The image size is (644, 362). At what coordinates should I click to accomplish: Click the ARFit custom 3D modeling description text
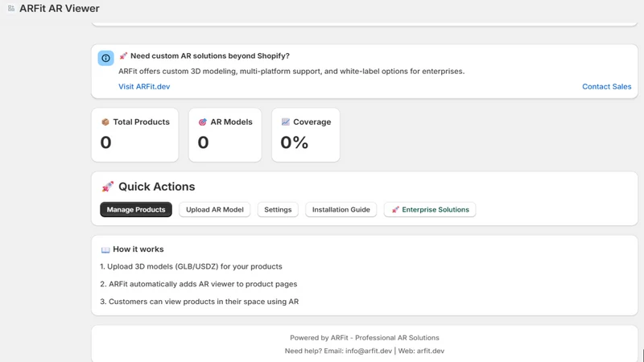tap(291, 72)
